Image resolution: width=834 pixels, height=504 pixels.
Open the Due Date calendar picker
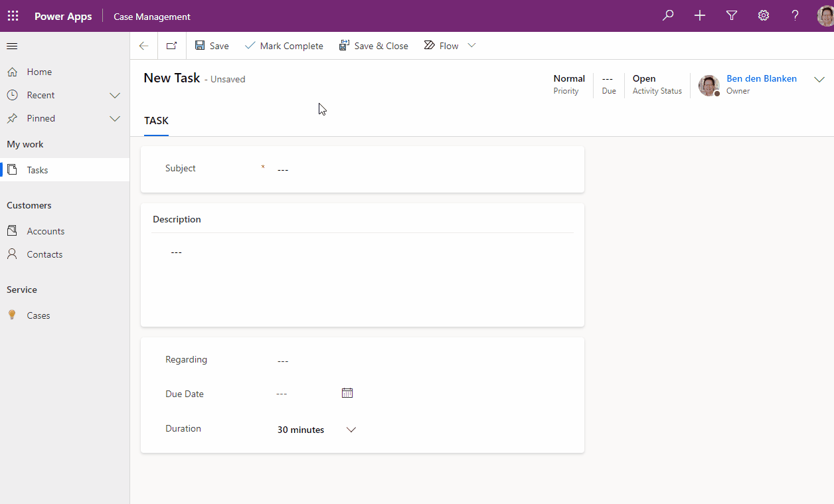[347, 392]
